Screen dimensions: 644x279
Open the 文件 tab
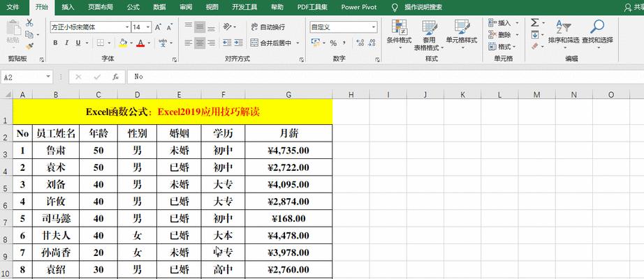coord(13,7)
